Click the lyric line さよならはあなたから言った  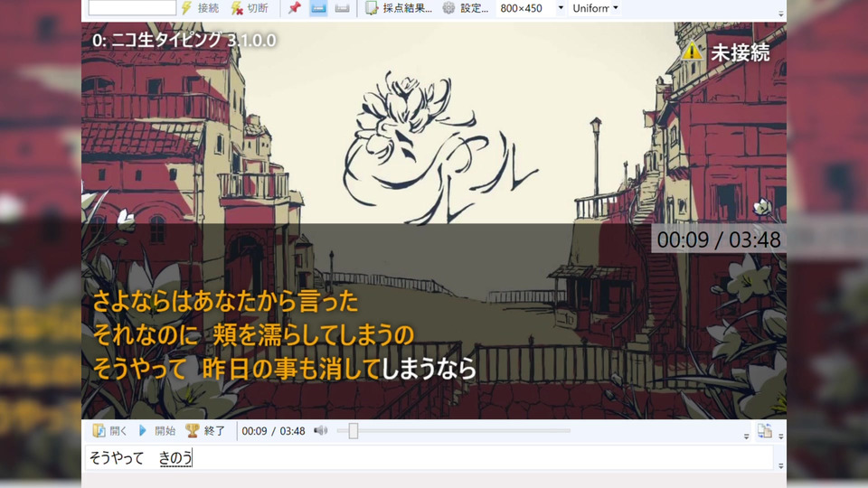225,302
